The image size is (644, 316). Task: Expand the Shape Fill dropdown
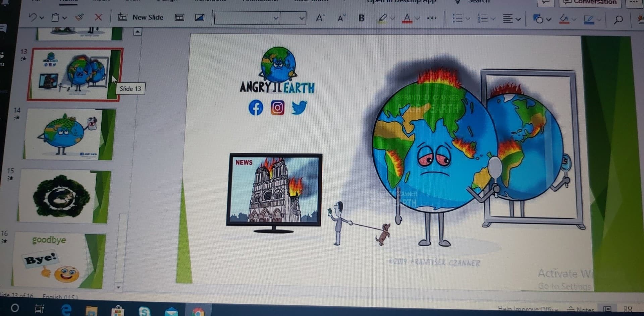point(574,20)
